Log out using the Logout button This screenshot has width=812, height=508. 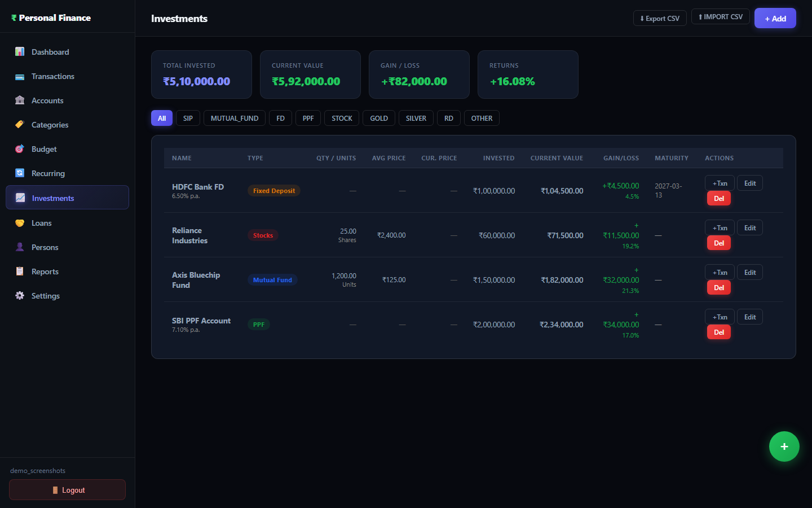point(67,489)
